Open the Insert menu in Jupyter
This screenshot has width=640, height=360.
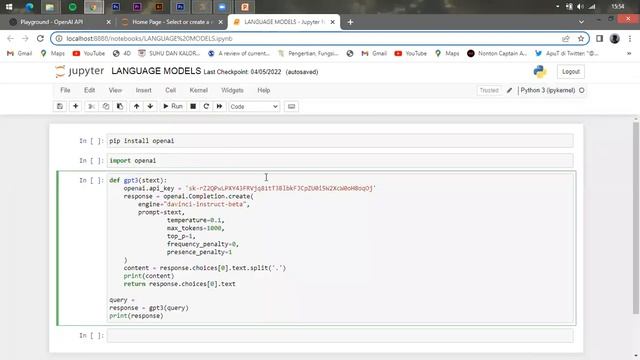click(x=143, y=90)
